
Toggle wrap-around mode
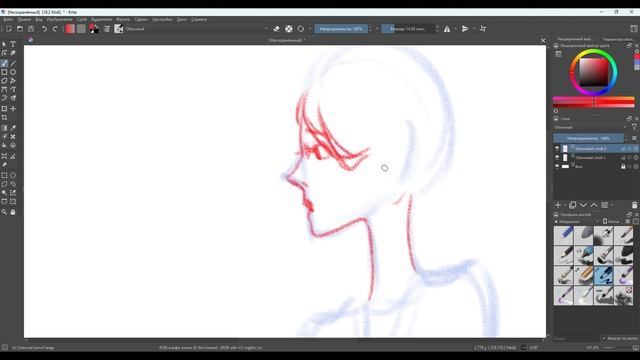[483, 29]
